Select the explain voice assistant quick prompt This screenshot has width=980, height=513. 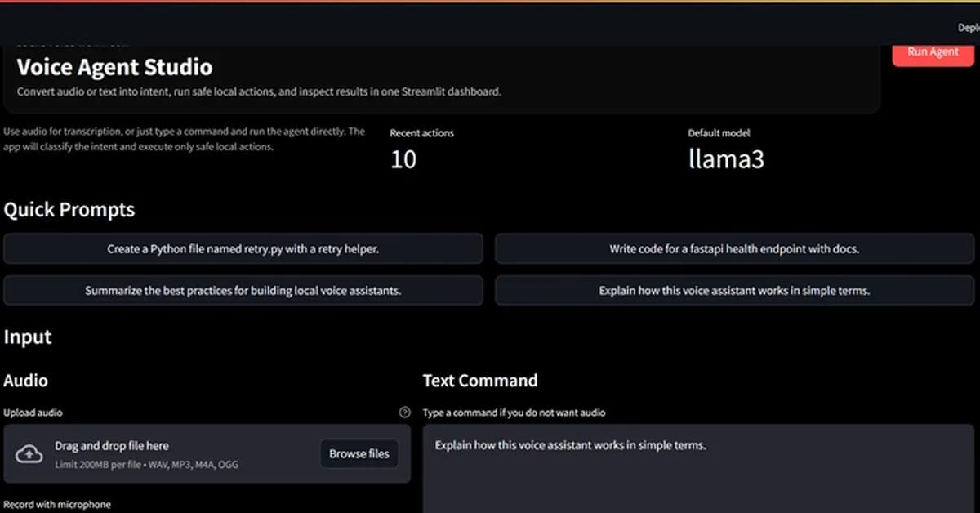click(734, 290)
